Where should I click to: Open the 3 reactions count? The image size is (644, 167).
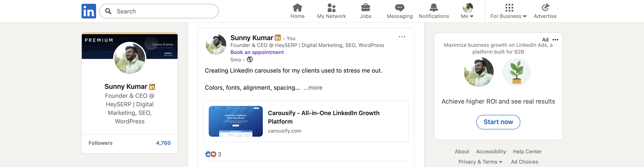coord(220,154)
